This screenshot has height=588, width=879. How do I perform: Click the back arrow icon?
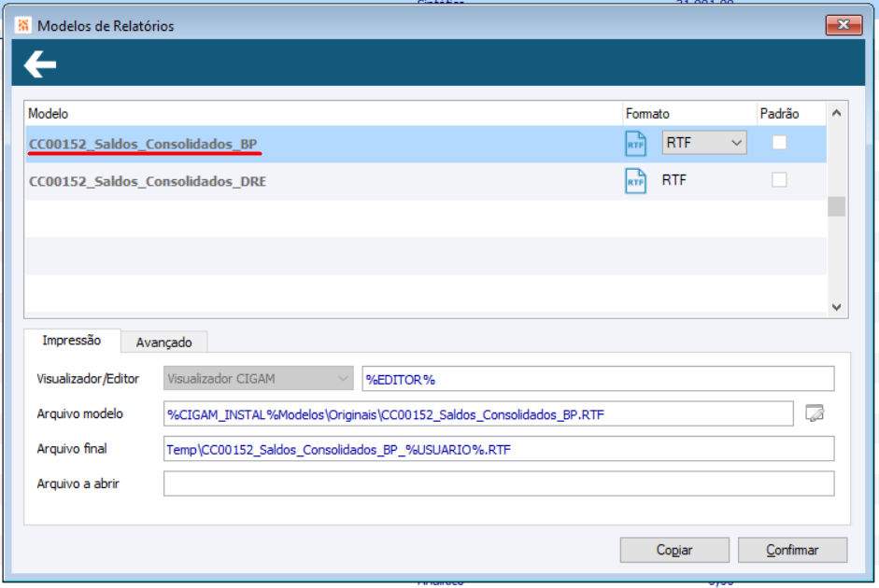40,63
